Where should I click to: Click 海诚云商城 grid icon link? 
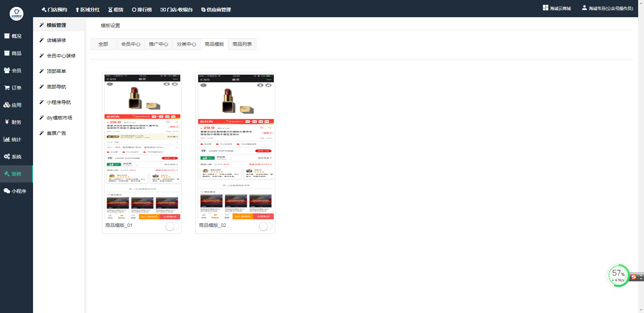(557, 8)
